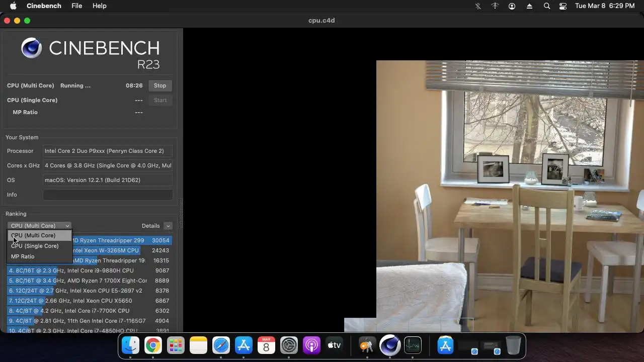This screenshot has height=362, width=644.
Task: Open the File menu
Action: click(x=77, y=6)
